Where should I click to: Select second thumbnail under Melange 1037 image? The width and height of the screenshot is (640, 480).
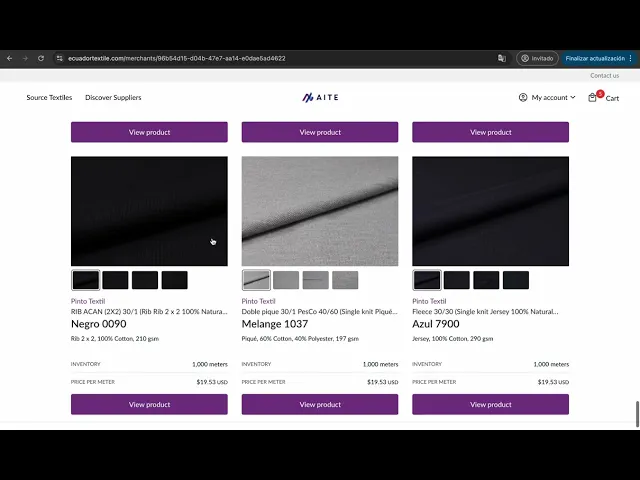(x=286, y=280)
